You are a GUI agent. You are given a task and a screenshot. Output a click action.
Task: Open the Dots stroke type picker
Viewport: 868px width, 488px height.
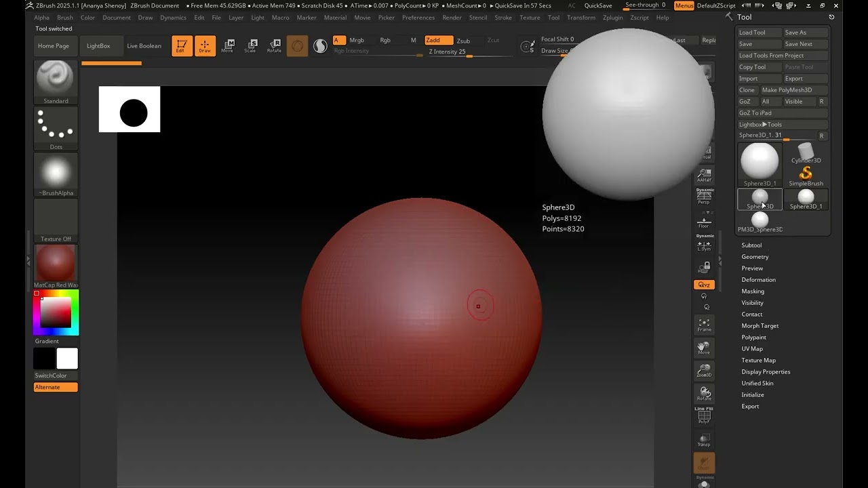pos(56,128)
